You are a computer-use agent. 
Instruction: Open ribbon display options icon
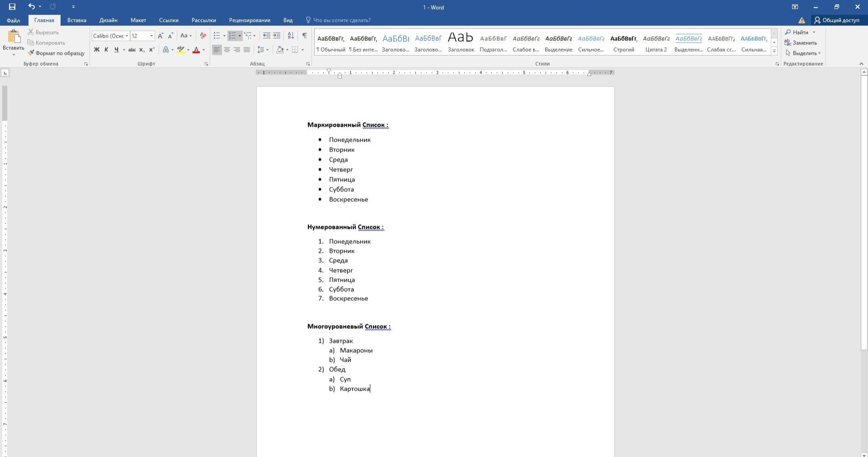pos(795,7)
